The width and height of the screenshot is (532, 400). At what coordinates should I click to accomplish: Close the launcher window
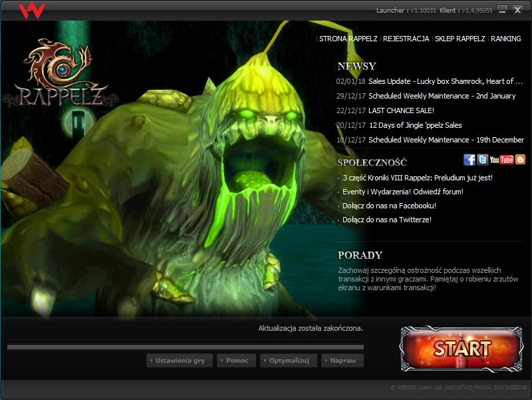point(517,10)
